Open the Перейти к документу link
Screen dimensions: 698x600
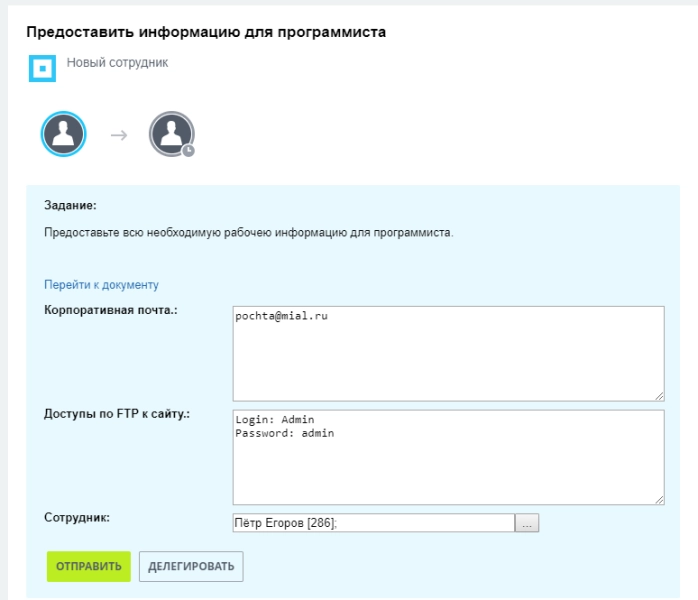point(101,285)
